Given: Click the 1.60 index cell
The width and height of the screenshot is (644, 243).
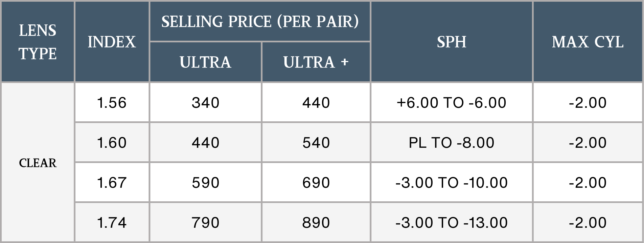Looking at the screenshot, I should (112, 142).
